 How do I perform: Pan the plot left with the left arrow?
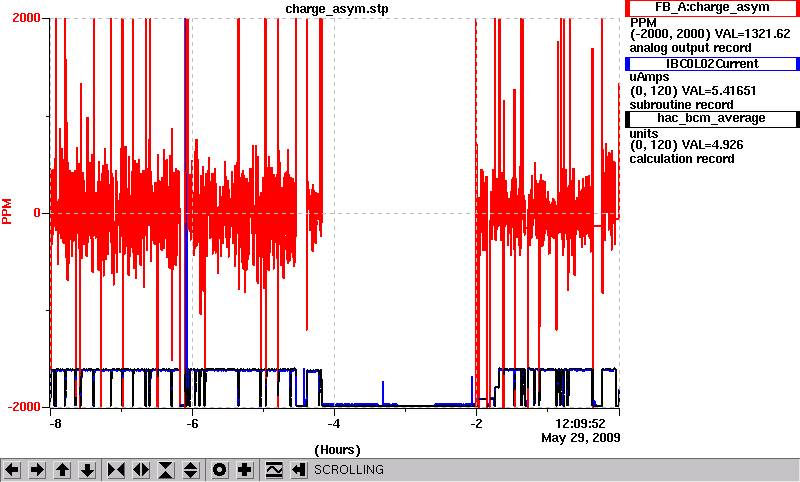(x=12, y=470)
